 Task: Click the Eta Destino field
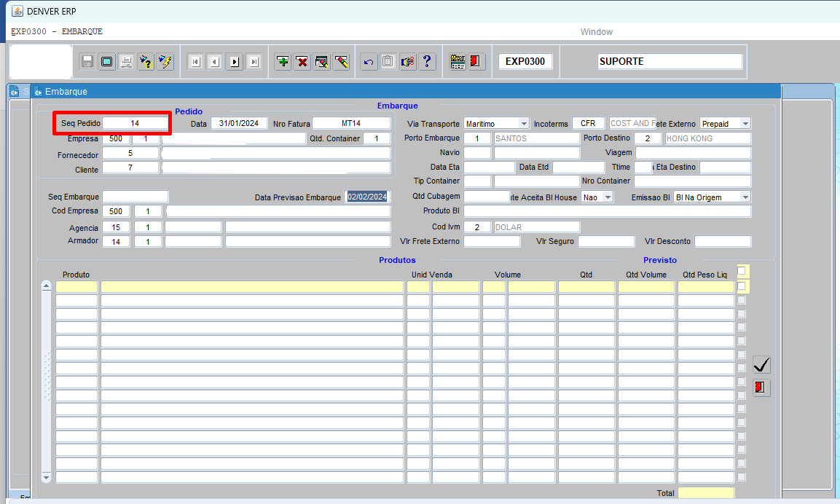726,167
